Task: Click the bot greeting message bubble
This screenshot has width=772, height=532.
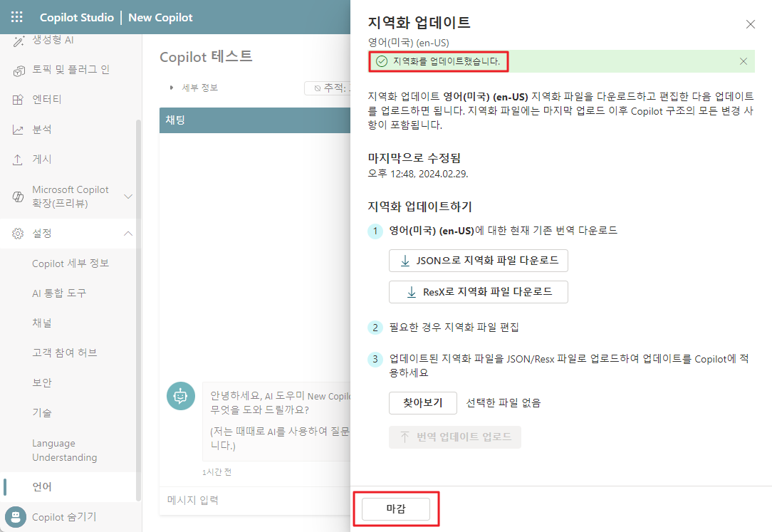Action: (x=277, y=422)
